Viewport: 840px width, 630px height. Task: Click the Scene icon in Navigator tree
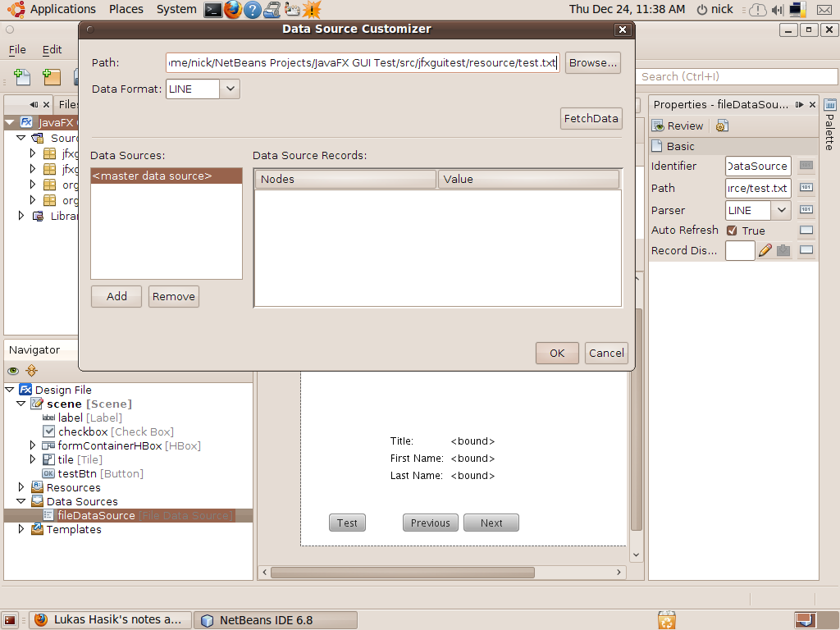click(x=36, y=404)
